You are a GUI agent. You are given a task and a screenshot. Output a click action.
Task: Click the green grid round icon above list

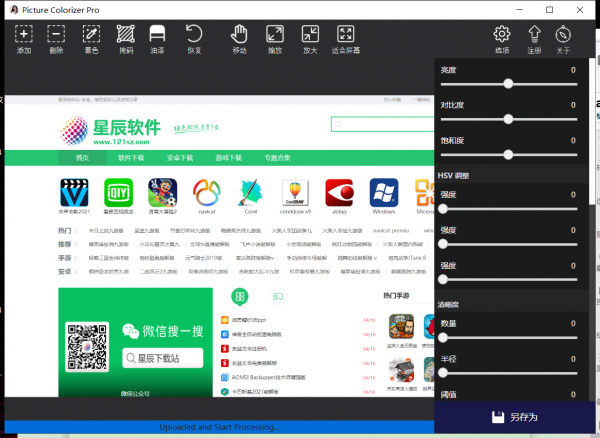pos(240,296)
